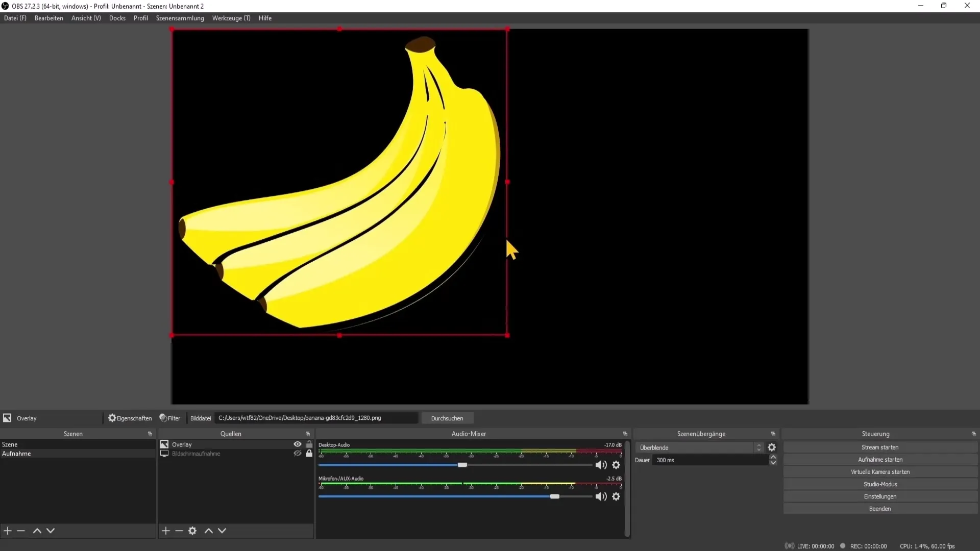The width and height of the screenshot is (980, 551).
Task: Toggle visibility of the Overlay source
Action: (298, 444)
